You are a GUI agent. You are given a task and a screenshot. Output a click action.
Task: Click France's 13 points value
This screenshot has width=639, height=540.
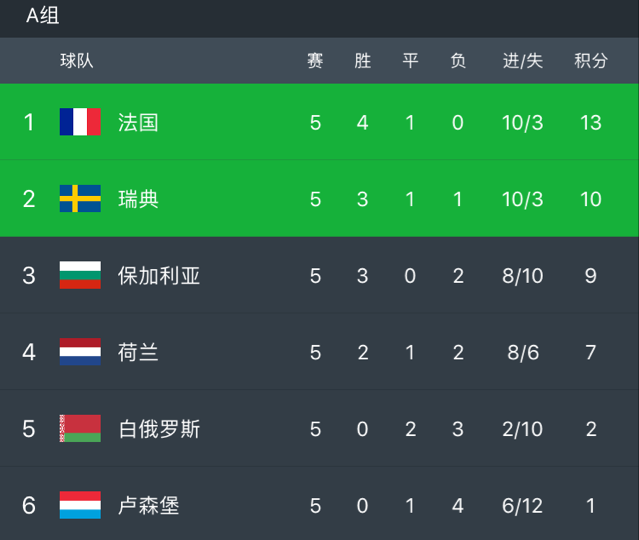tap(591, 122)
